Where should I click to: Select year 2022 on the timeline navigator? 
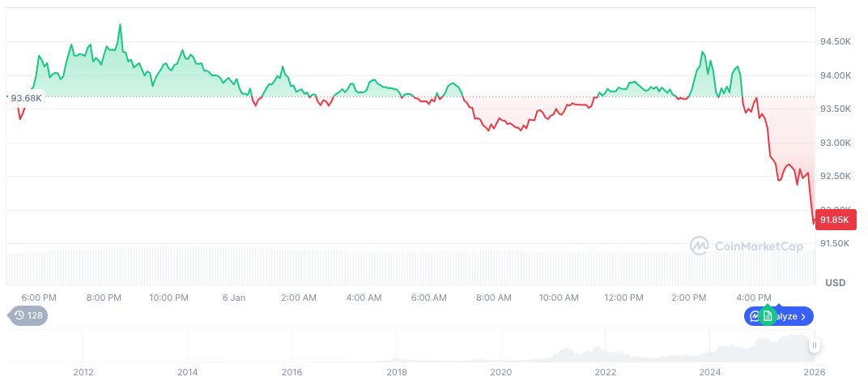pyautogui.click(x=606, y=372)
